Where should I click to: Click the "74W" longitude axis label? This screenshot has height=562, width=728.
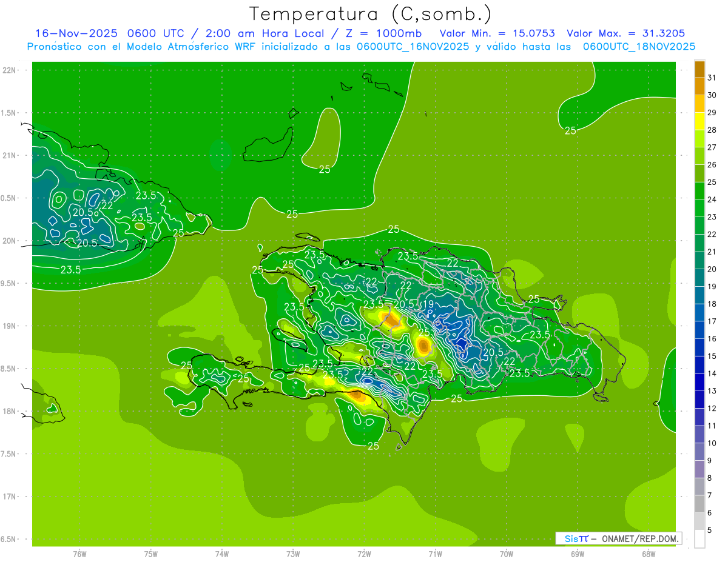click(222, 554)
